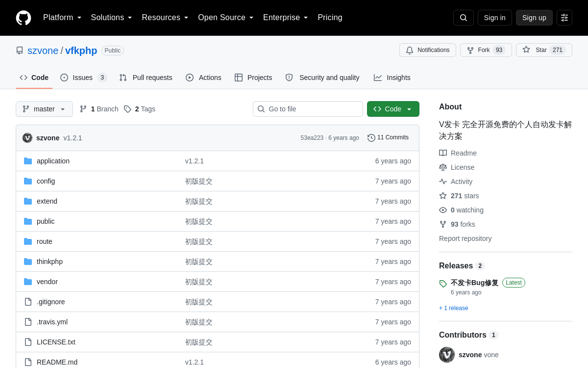Expand the Enterprise menu
This screenshot has width=588, height=368.
pyautogui.click(x=286, y=18)
